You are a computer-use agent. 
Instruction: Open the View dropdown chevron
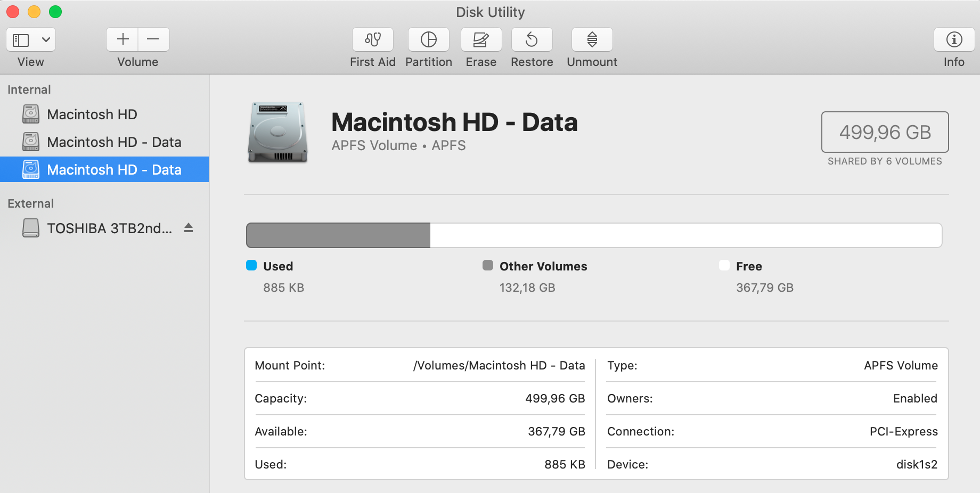pos(46,40)
